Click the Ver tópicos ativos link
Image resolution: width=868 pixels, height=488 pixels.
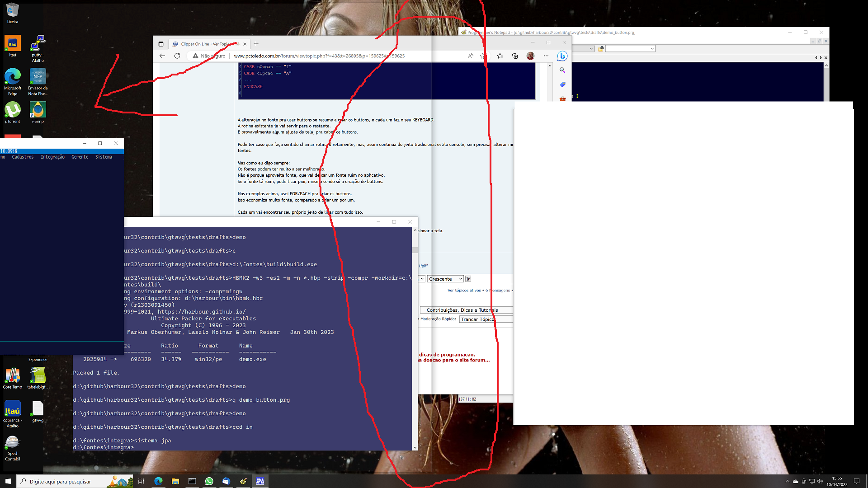464,290
